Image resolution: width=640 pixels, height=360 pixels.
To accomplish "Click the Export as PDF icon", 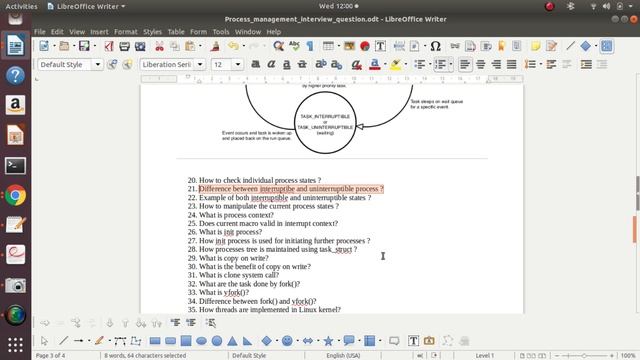I will (x=109, y=46).
